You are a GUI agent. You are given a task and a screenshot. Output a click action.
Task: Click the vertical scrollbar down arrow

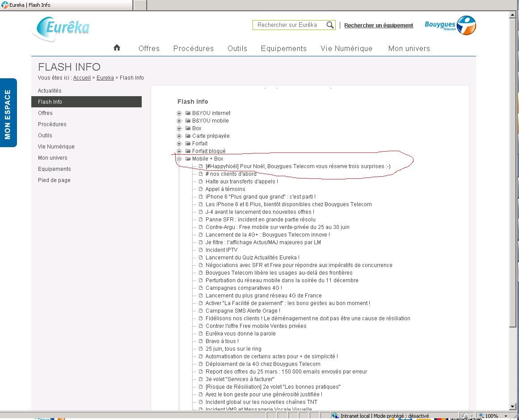click(512, 407)
